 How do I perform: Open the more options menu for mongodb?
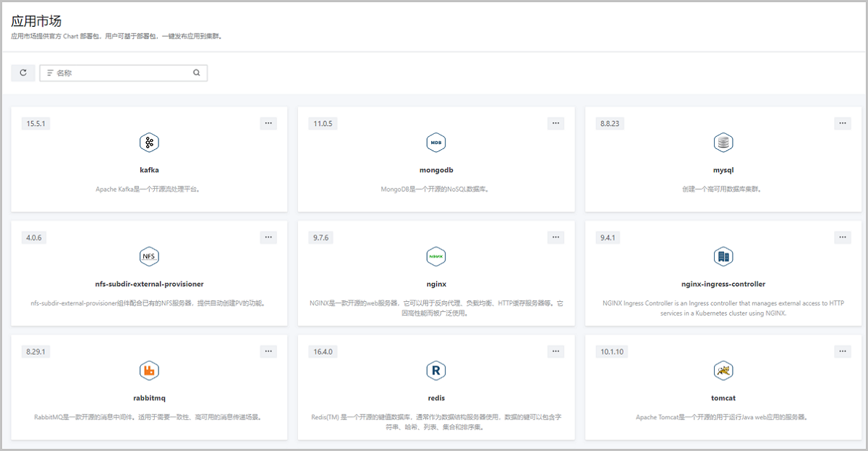coord(556,123)
